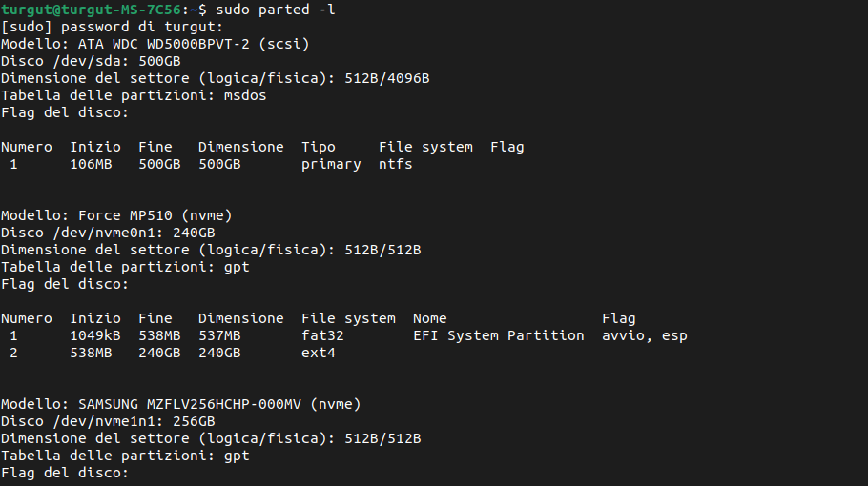Click the 'avvio, esp' flag text
Image resolution: width=868 pixels, height=486 pixels.
coord(644,335)
